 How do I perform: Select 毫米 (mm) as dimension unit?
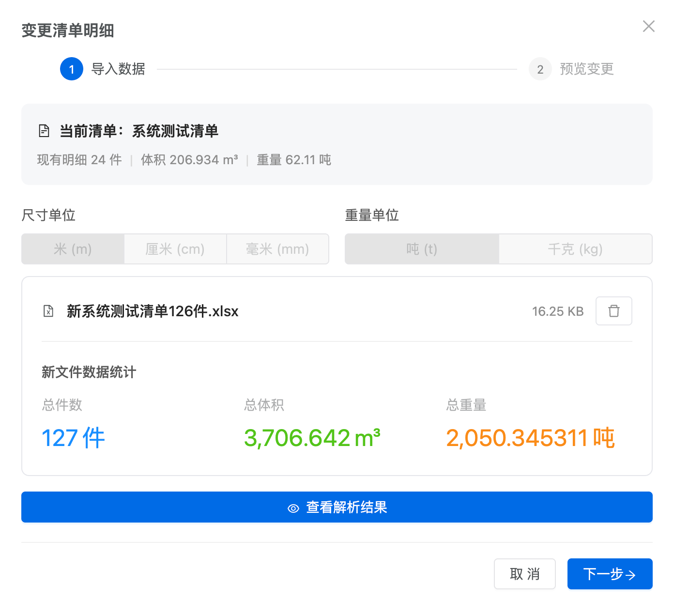(277, 249)
